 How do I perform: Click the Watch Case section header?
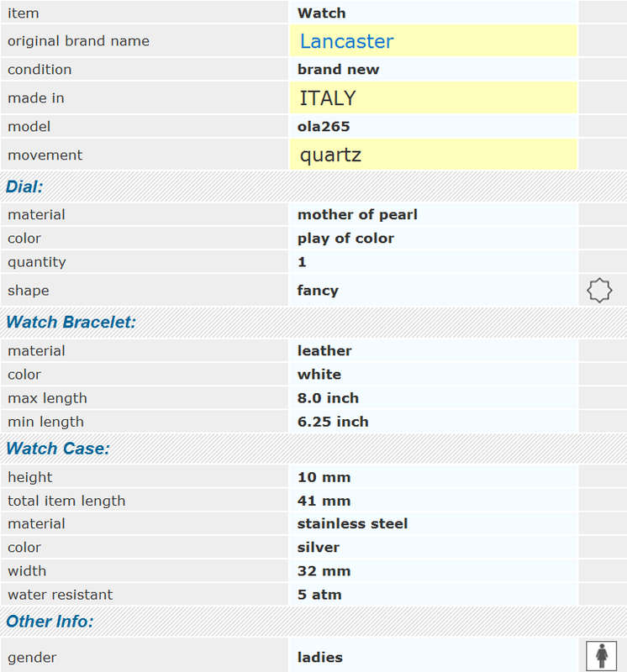tap(58, 449)
